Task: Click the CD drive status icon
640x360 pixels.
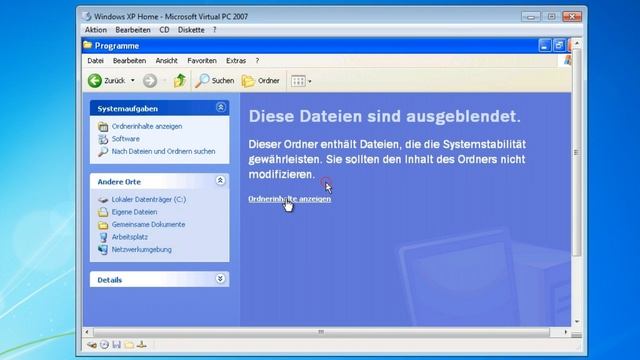Action: 104,345
